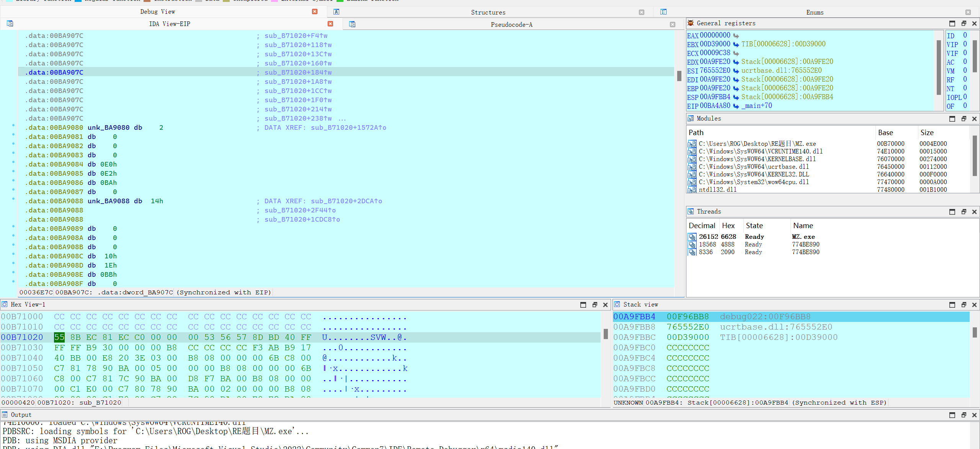Jump to EDX stack address arrow
The image size is (980, 449).
click(x=736, y=62)
